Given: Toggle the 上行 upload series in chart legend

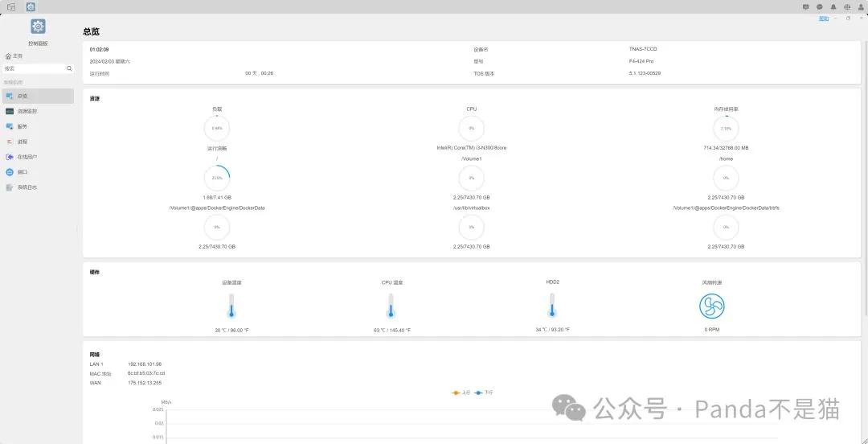Looking at the screenshot, I should point(461,393).
